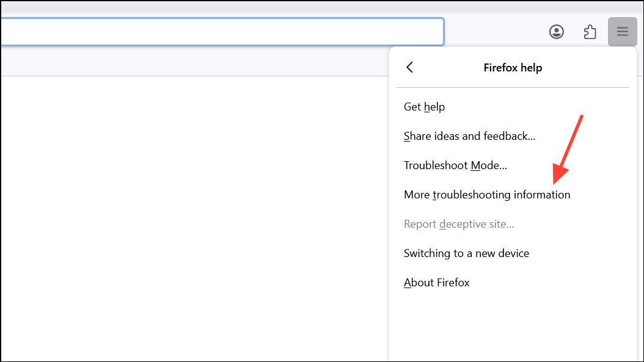
Task: Select Get help
Action: pyautogui.click(x=424, y=107)
